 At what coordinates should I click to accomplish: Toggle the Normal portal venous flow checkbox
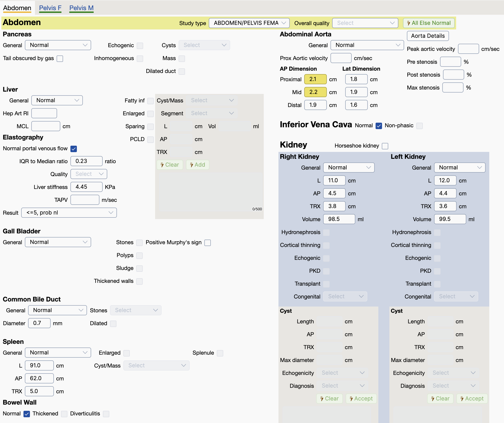click(74, 149)
